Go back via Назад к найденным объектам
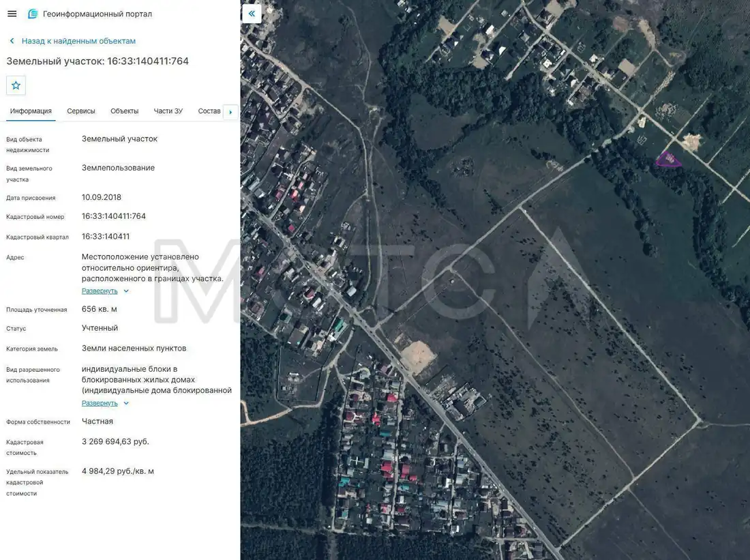This screenshot has height=560, width=750. (x=78, y=41)
